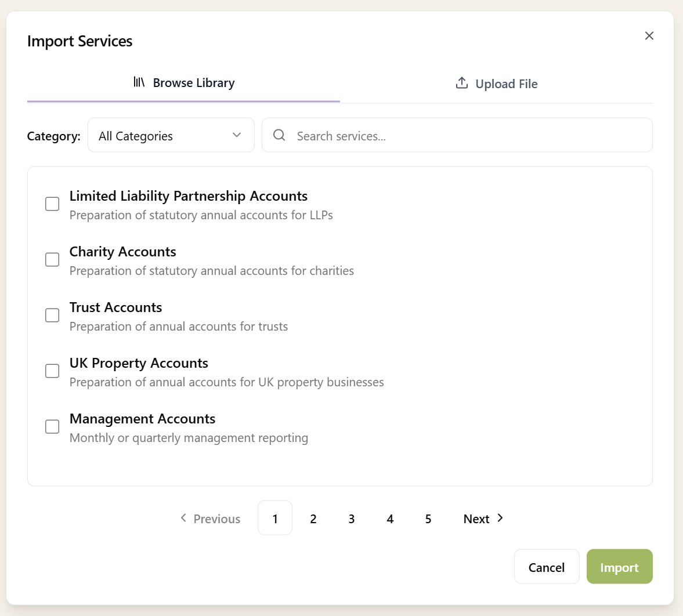Click the Limited Liability Partnership Accounts title
Screen dimensions: 683x616
coord(188,196)
